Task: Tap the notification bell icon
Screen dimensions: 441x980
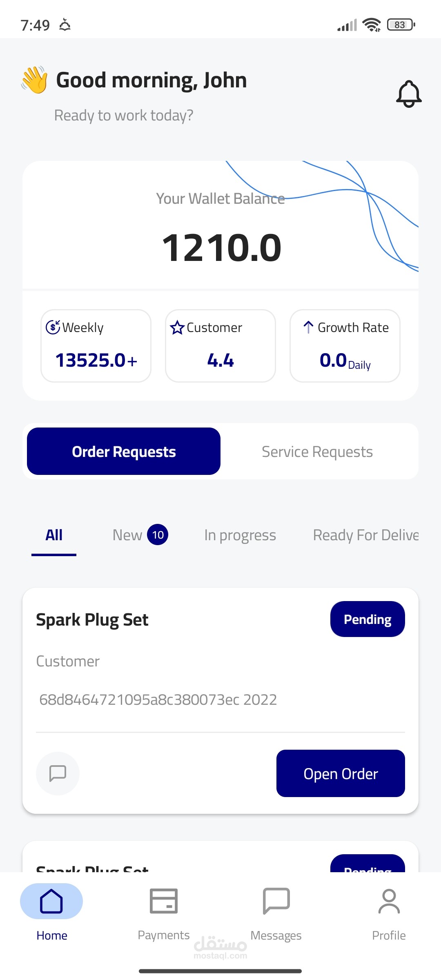Action: point(409,94)
